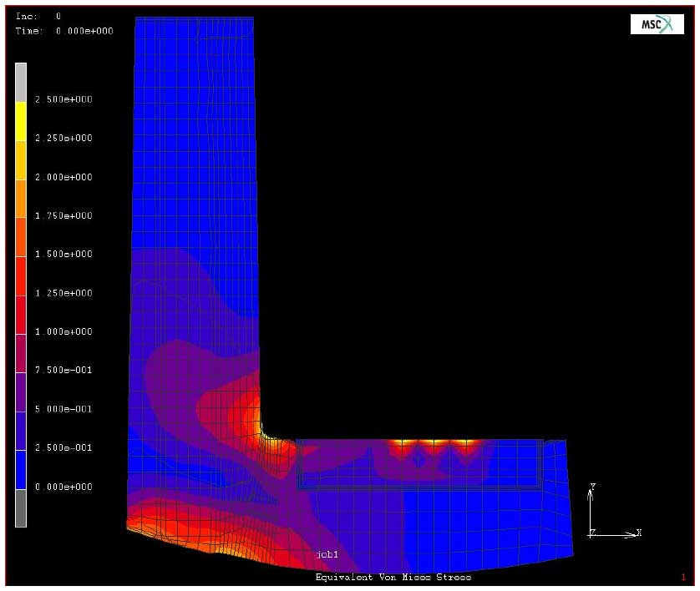Click the job1 label on the model

pos(327,554)
